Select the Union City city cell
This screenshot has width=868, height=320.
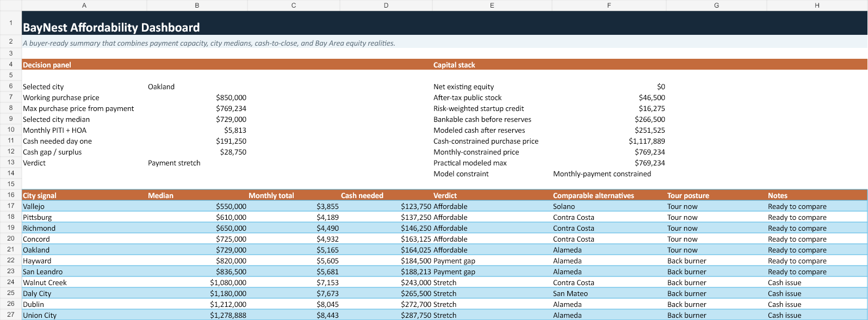[x=84, y=315]
